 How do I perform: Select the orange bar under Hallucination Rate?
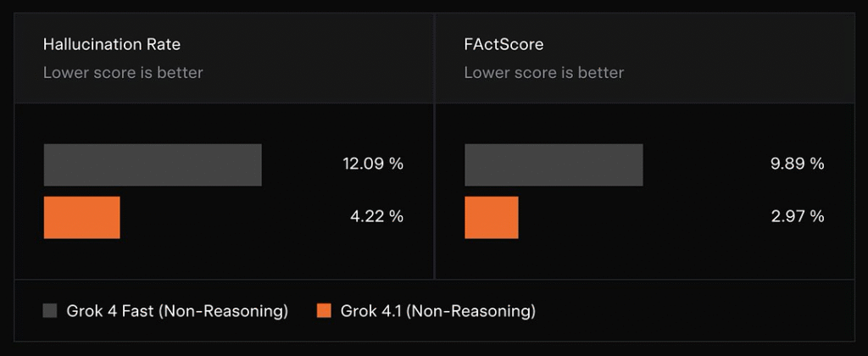tap(81, 217)
